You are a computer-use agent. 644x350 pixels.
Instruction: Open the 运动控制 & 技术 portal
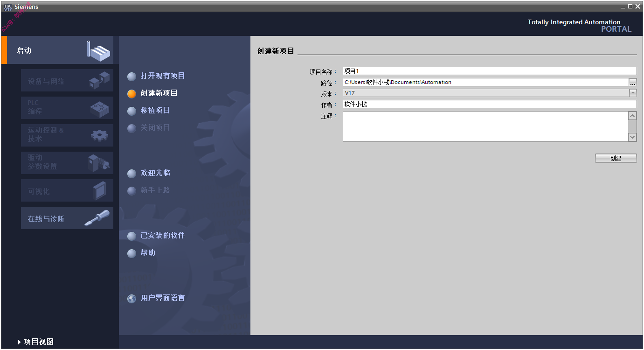point(67,135)
